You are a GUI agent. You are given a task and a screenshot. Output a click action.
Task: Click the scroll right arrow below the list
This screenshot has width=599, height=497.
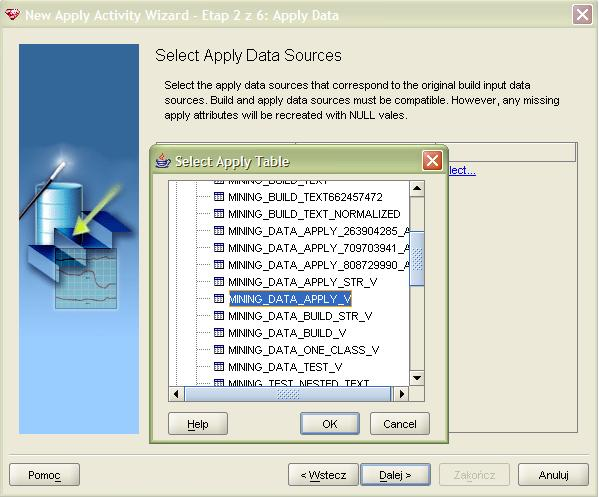click(401, 394)
